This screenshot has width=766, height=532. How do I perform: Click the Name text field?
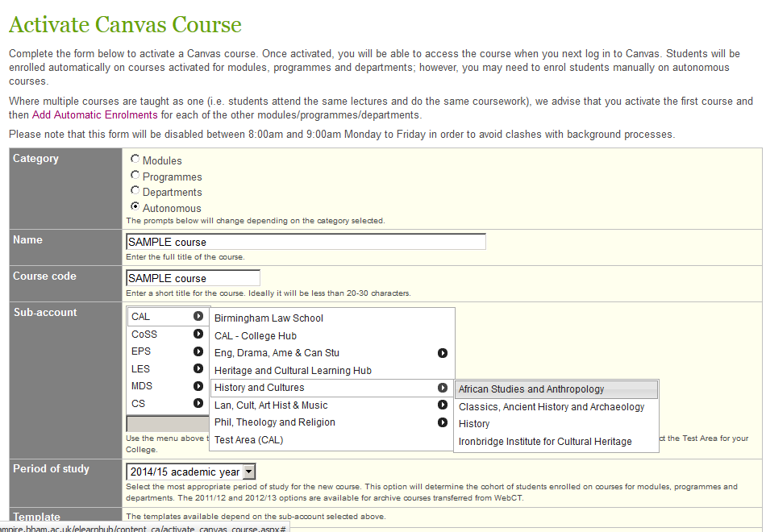click(x=306, y=242)
